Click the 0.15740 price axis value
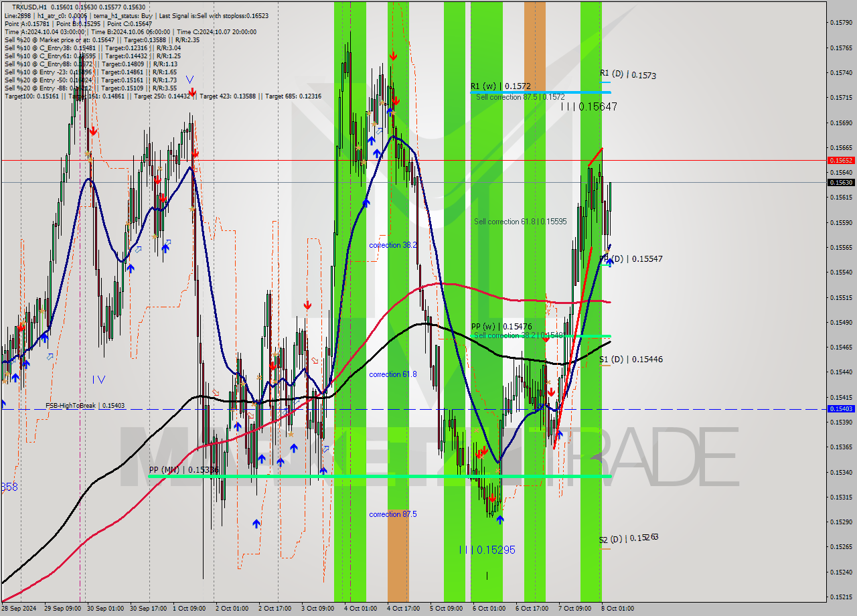The height and width of the screenshot is (616, 857). click(840, 72)
